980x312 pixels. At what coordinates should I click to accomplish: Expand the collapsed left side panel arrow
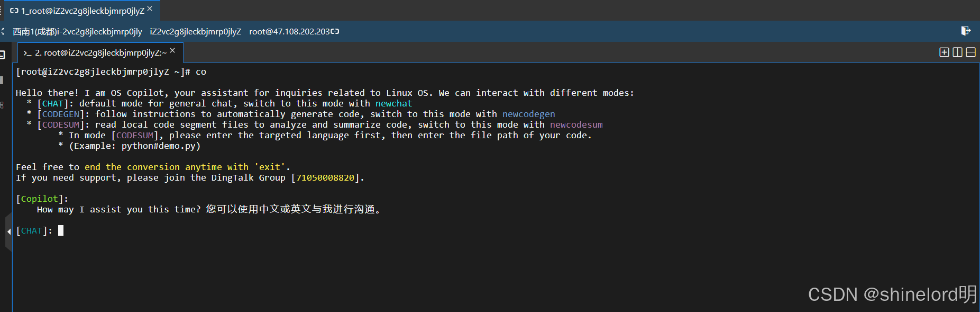pos(8,231)
